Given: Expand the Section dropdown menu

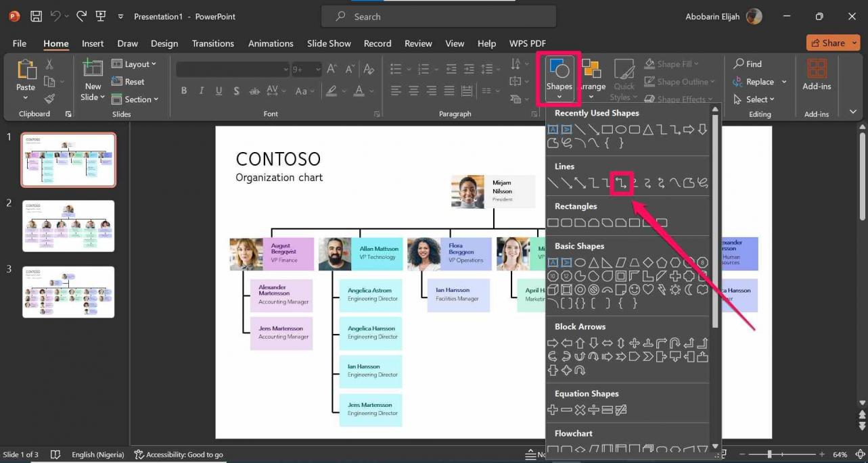Looking at the screenshot, I should point(135,99).
